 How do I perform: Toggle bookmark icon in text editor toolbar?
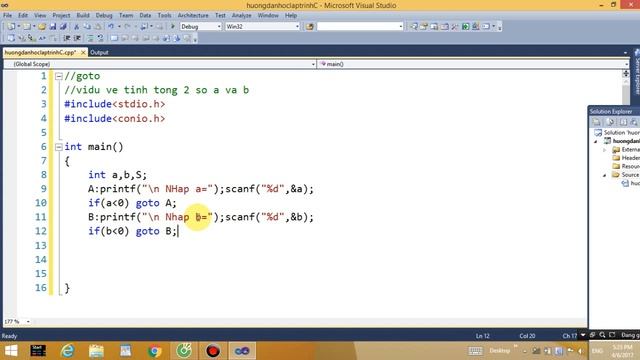coord(114,38)
